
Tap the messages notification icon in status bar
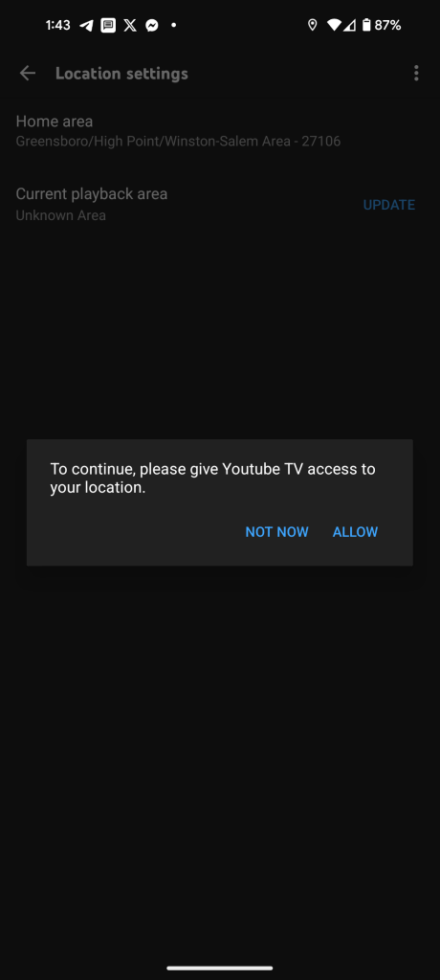(x=108, y=26)
